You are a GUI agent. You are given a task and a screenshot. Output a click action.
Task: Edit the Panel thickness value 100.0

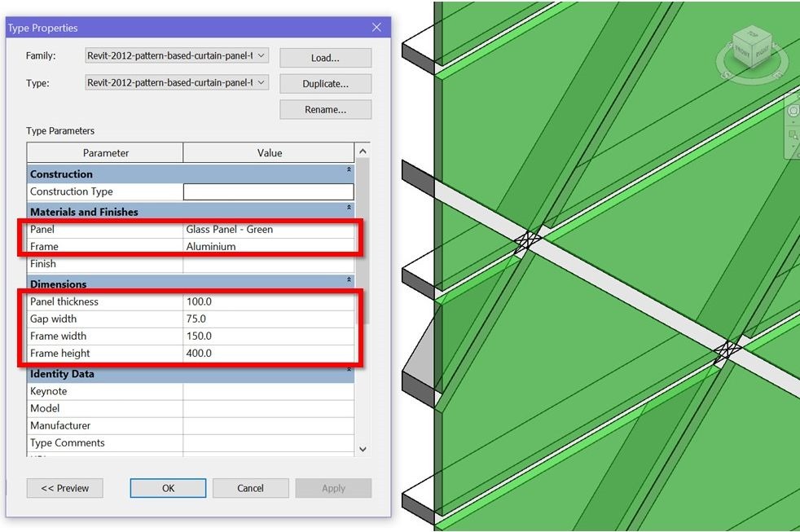[x=268, y=301]
